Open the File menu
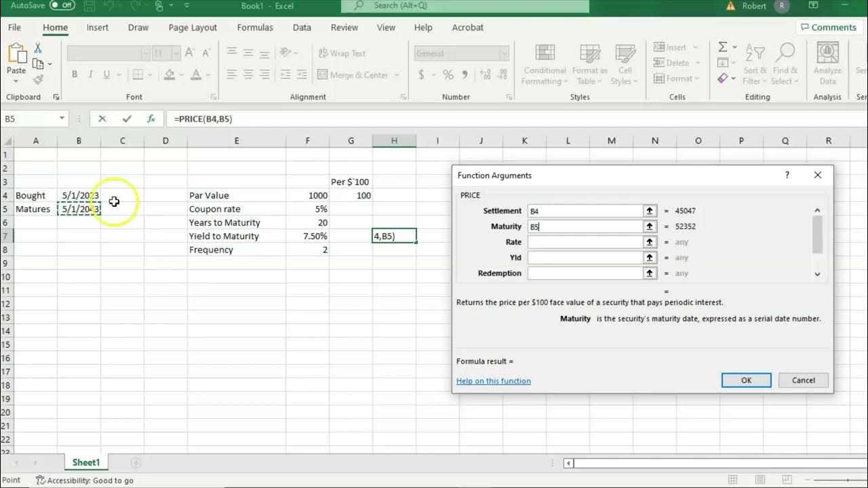868x488 pixels. point(14,28)
